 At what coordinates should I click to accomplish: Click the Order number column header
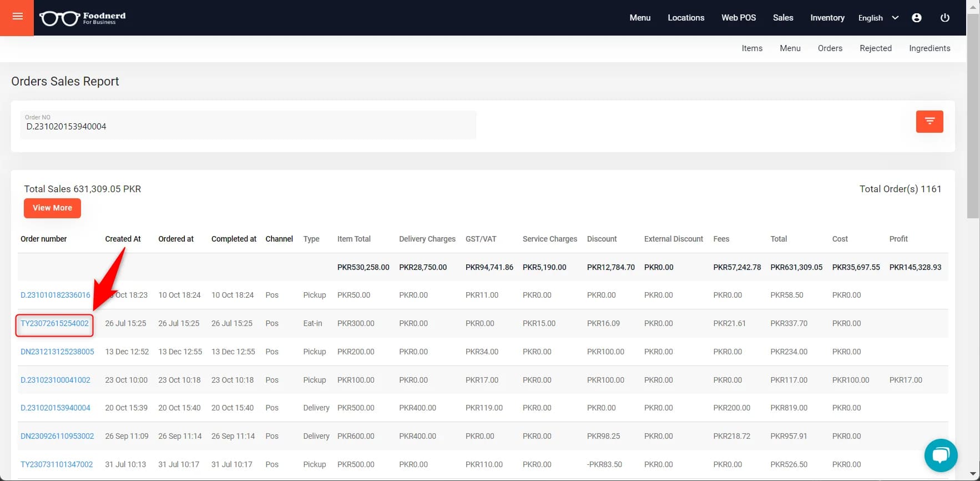[x=43, y=239]
